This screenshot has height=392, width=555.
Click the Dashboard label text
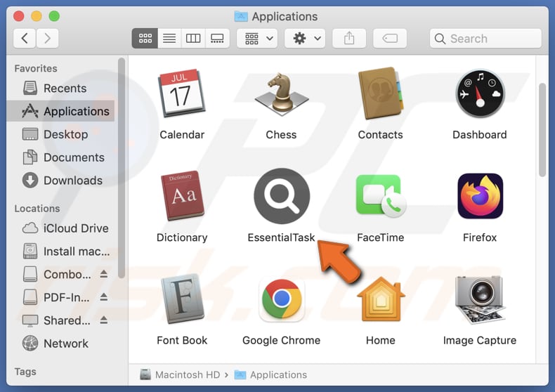[x=480, y=135]
